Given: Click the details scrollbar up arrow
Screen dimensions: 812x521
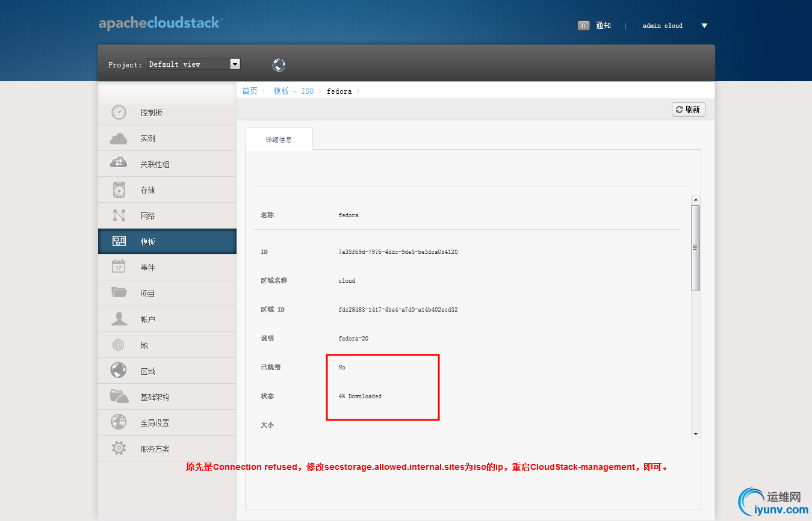Looking at the screenshot, I should coord(696,199).
